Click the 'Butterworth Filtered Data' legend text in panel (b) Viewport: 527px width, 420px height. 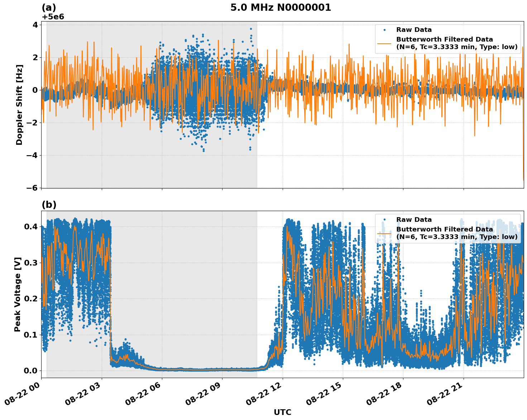pos(444,229)
